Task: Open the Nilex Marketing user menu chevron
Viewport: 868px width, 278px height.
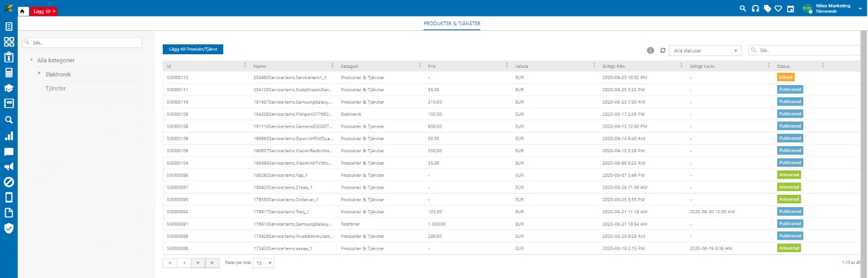Action: coord(860,8)
